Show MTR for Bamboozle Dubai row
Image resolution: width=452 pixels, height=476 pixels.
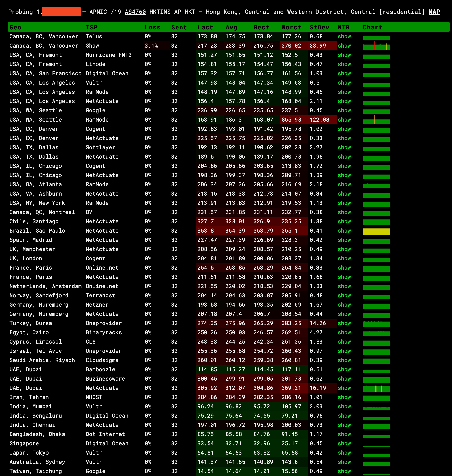(x=344, y=369)
